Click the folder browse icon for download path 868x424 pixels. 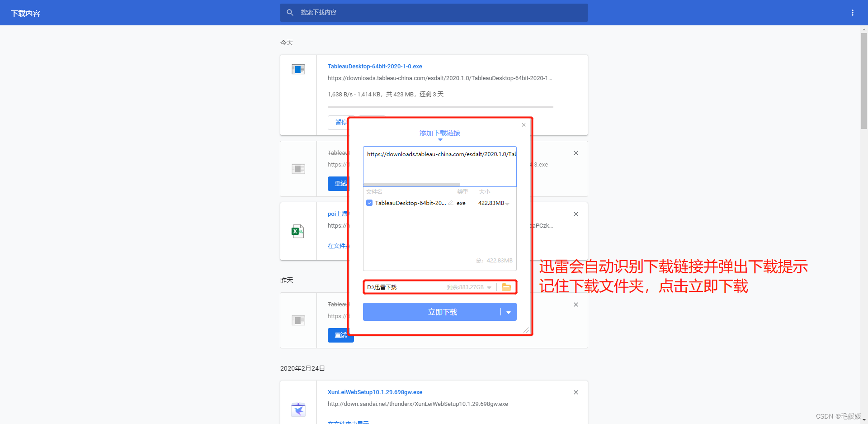point(506,287)
